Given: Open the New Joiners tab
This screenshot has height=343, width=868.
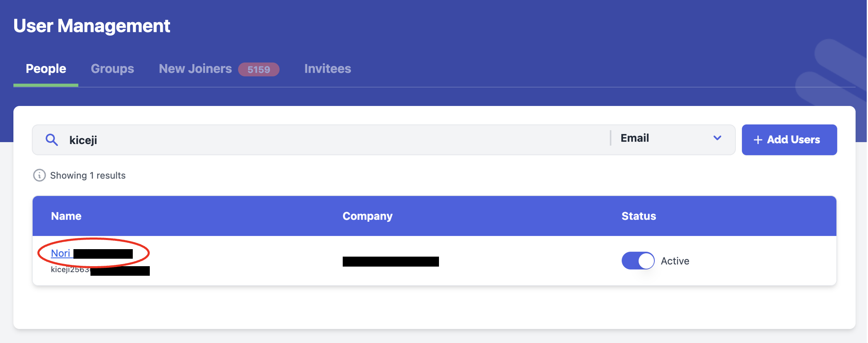Looking at the screenshot, I should pyautogui.click(x=195, y=69).
